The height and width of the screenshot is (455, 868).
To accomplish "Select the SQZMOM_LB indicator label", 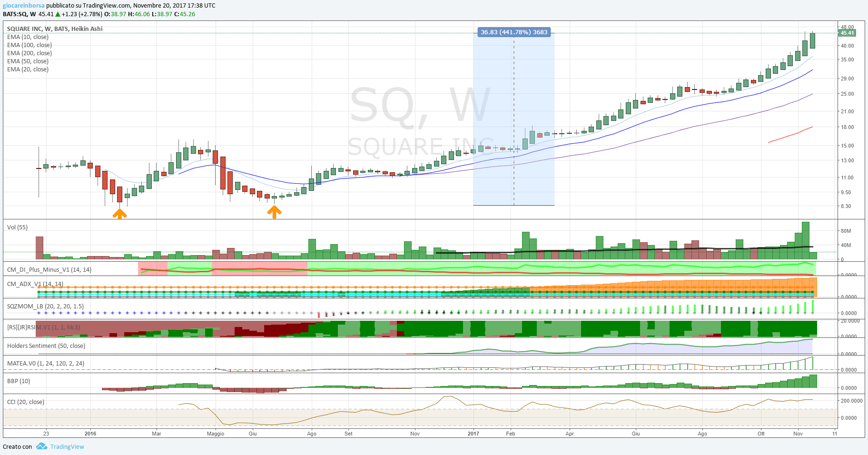I will [x=45, y=307].
